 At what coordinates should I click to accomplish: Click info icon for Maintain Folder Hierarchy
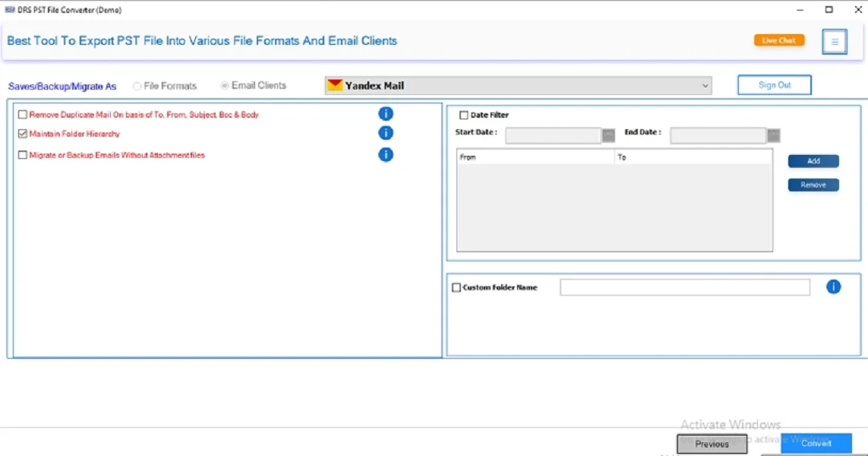[x=386, y=133]
